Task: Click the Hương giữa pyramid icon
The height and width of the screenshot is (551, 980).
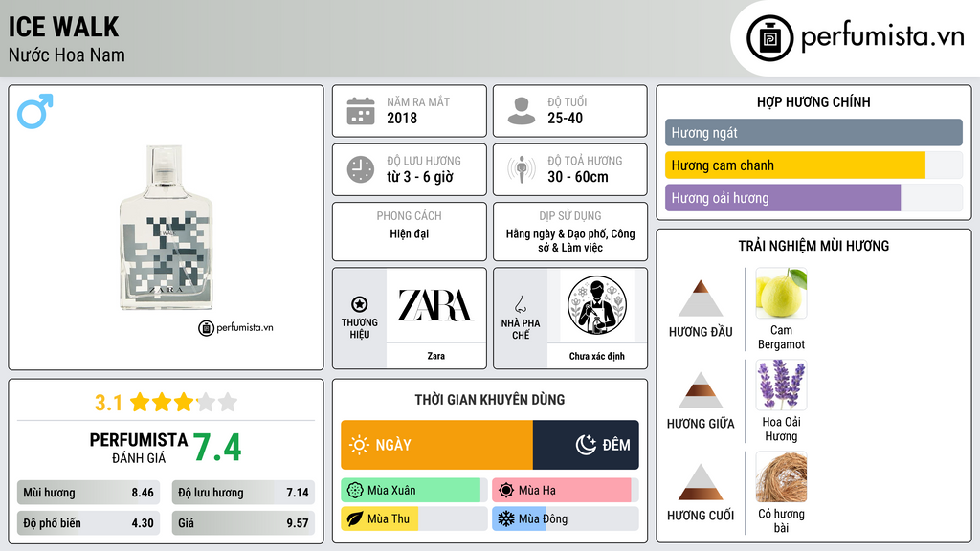Action: (x=701, y=390)
